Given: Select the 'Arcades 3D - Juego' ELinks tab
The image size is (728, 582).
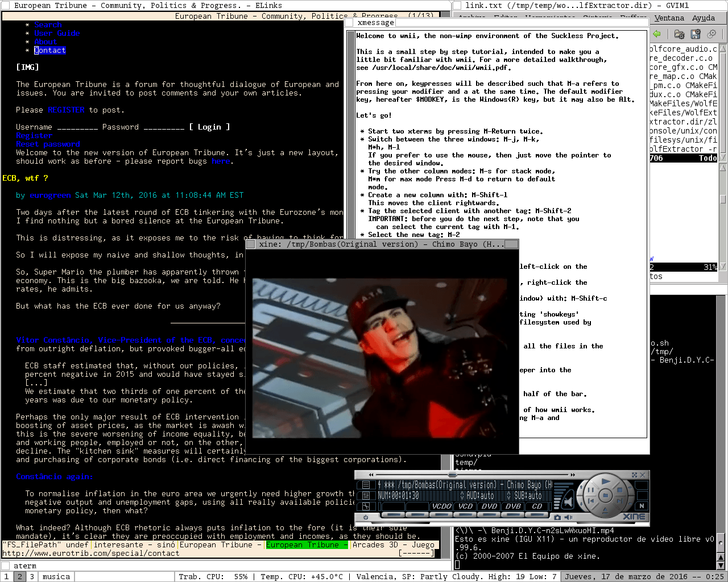Looking at the screenshot, I should click(394, 544).
